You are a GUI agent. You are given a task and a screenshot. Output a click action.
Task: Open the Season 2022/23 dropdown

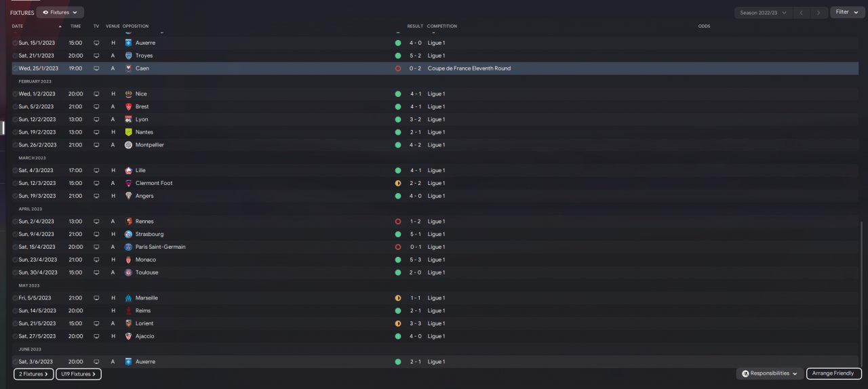[764, 12]
